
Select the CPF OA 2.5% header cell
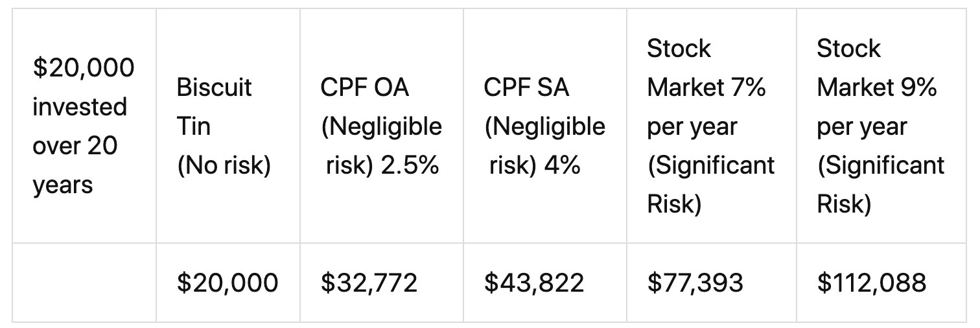(x=382, y=126)
